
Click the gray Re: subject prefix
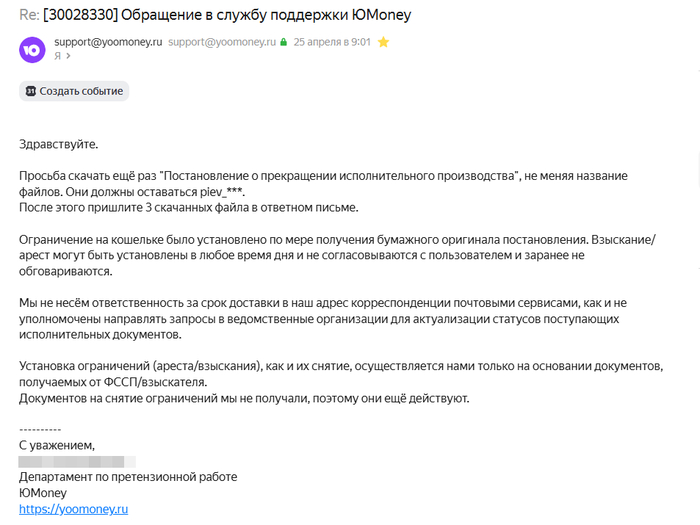point(29,15)
